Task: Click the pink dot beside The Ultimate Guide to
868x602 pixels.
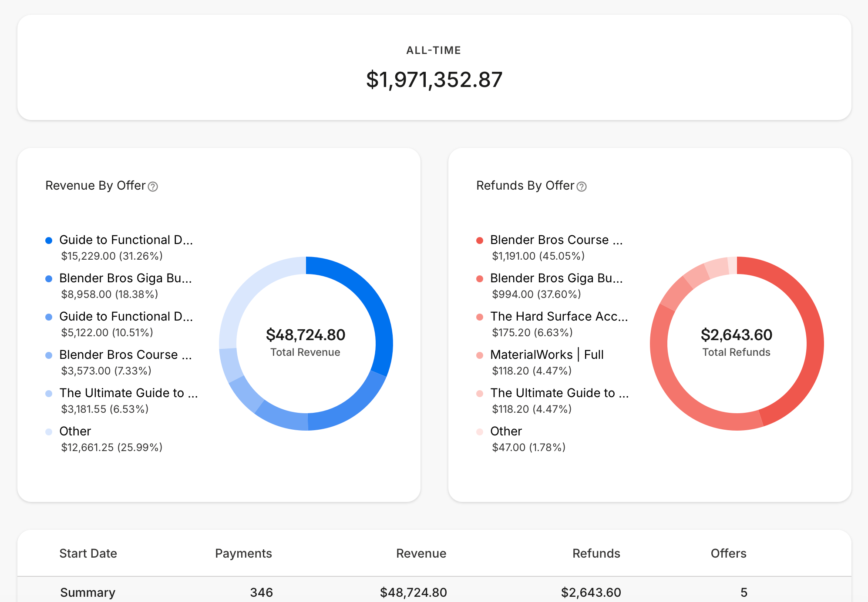Action: point(480,393)
